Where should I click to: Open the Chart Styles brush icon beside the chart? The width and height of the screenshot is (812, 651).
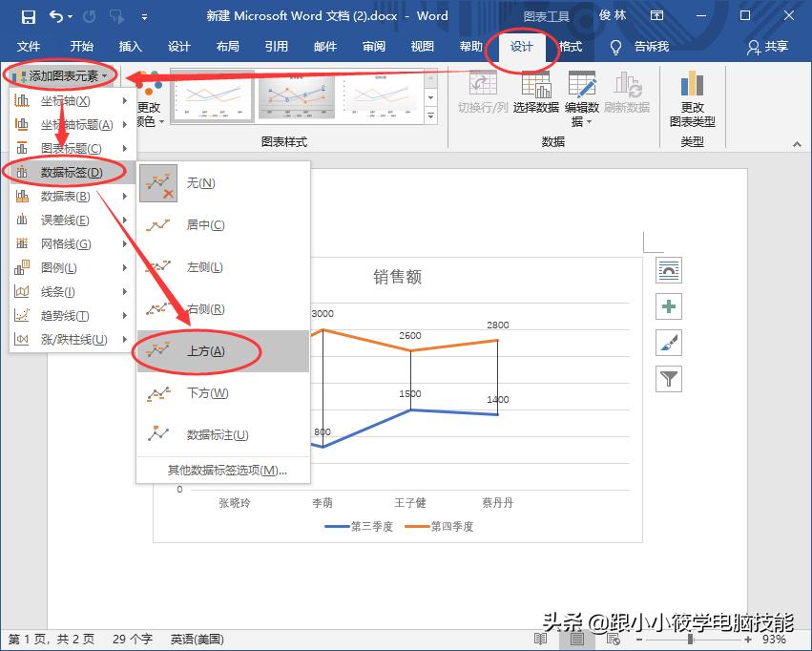pyautogui.click(x=669, y=343)
